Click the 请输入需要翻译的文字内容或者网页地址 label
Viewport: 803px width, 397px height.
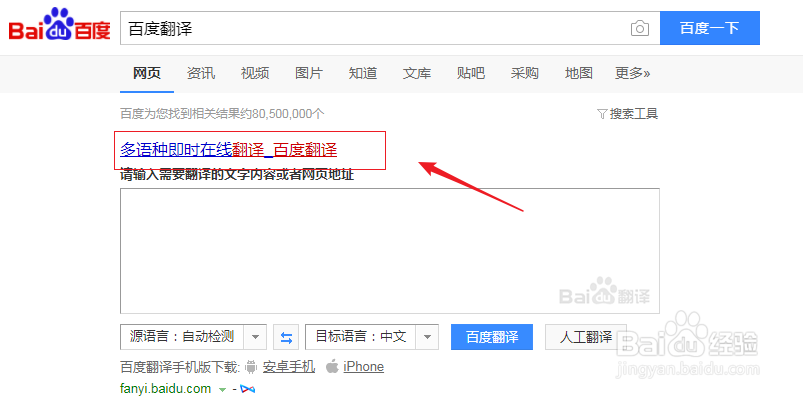coord(237,175)
